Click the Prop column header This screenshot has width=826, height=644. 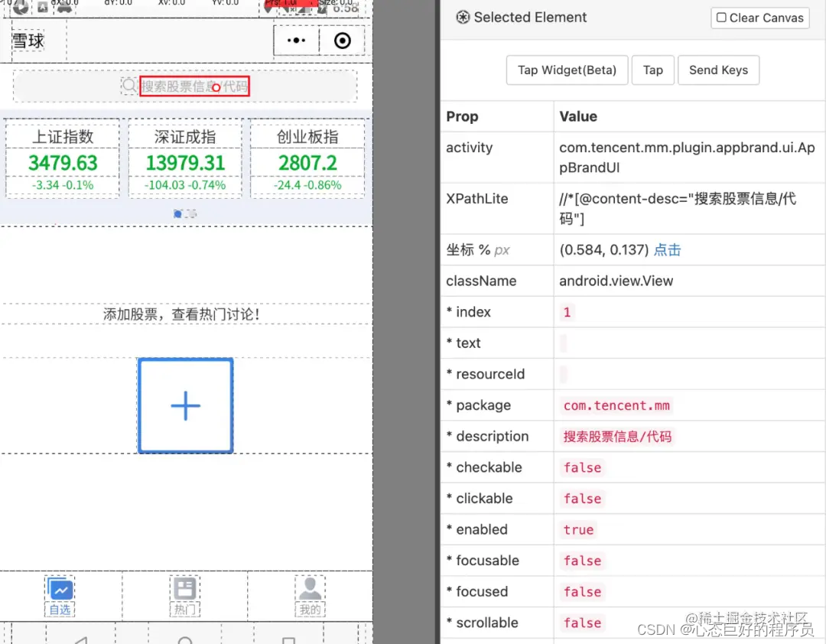click(x=462, y=116)
